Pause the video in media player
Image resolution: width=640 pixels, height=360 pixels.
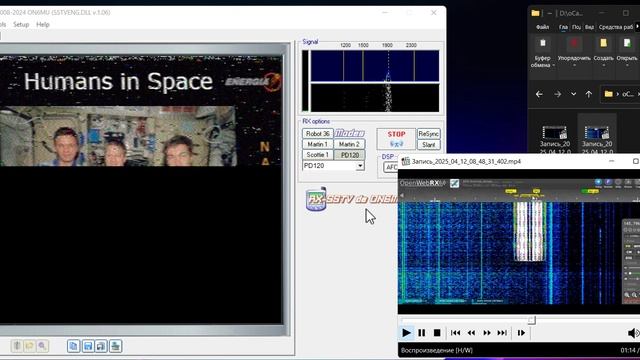[x=422, y=333]
